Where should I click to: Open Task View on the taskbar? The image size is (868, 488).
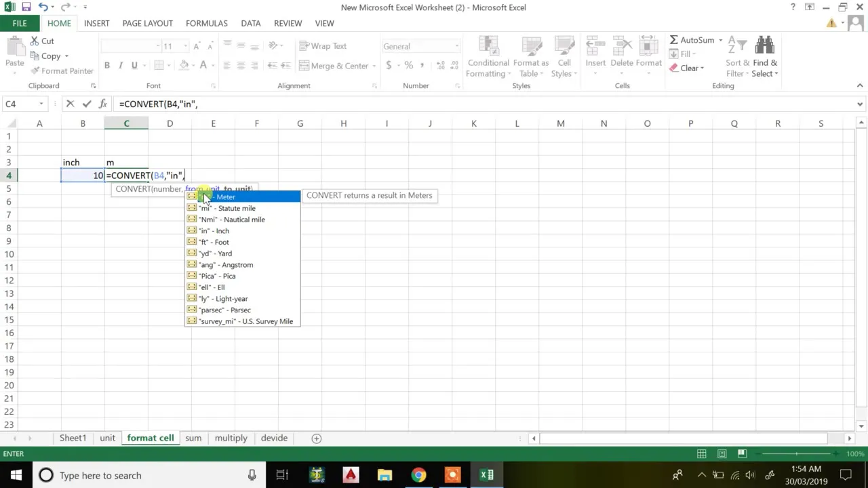(x=282, y=475)
